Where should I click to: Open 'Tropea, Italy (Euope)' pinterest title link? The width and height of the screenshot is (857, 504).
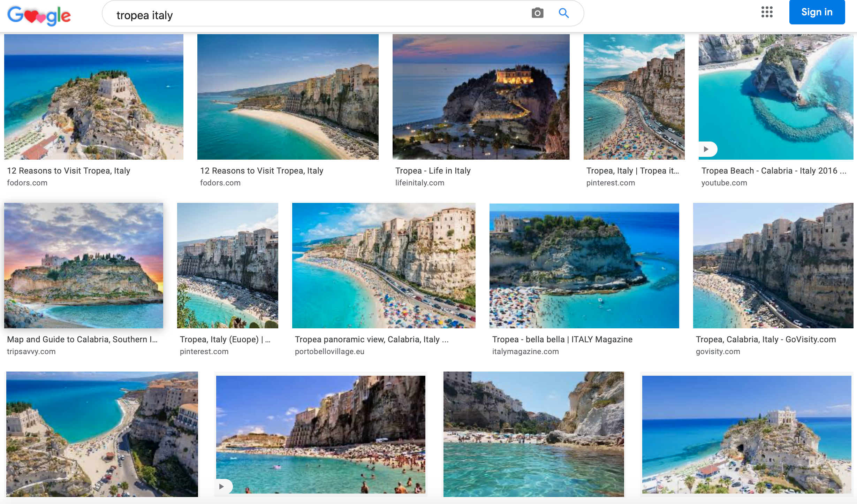click(x=225, y=339)
